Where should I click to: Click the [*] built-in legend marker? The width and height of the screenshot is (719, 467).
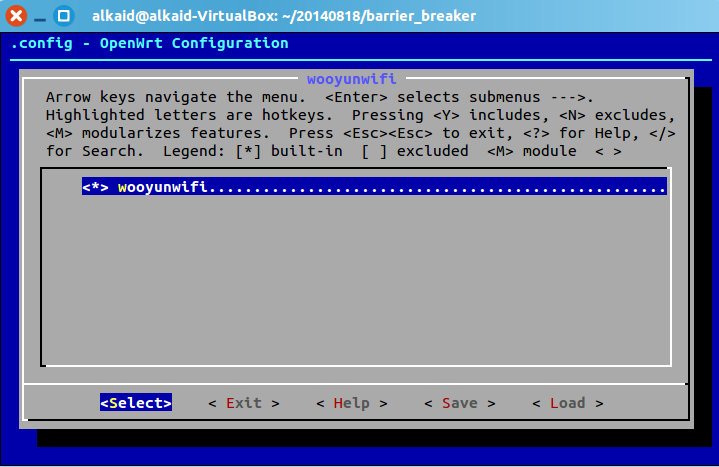[248, 151]
